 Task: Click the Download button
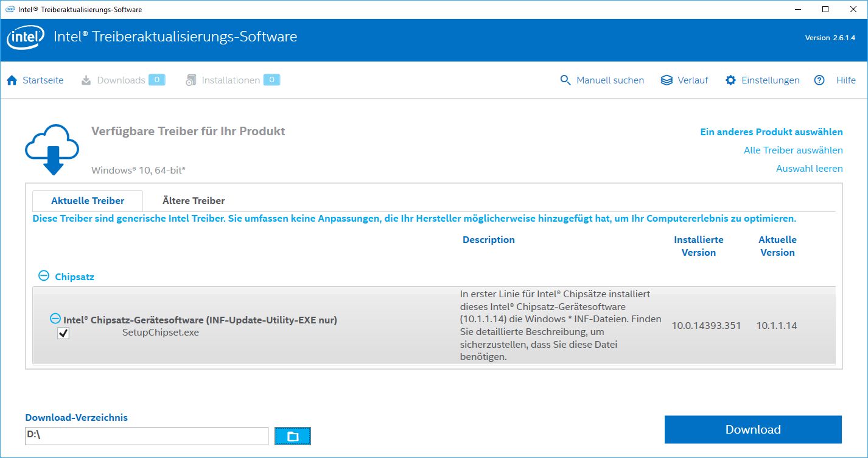(753, 429)
